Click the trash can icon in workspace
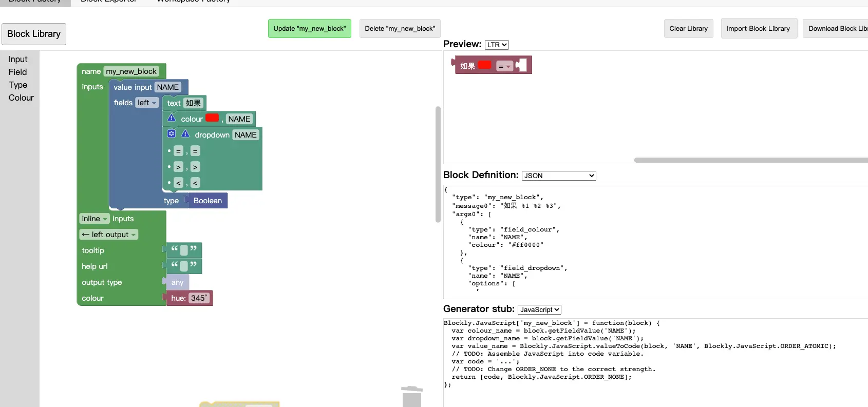 tap(412, 396)
